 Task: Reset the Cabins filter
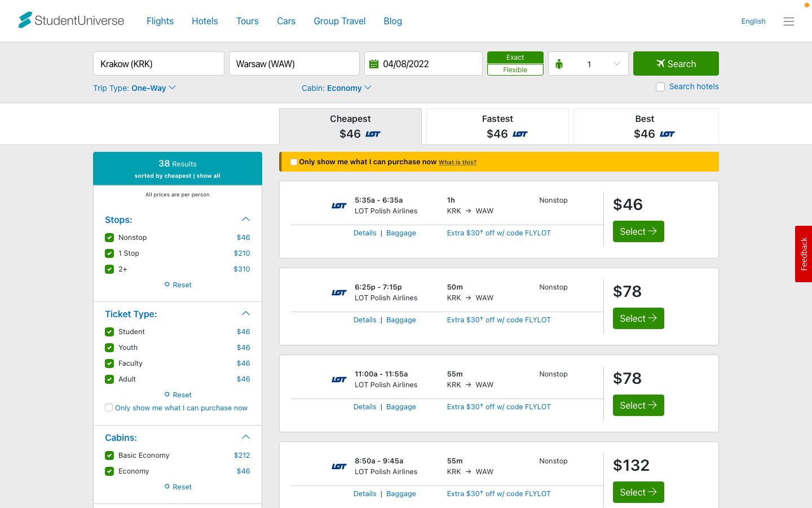178,487
